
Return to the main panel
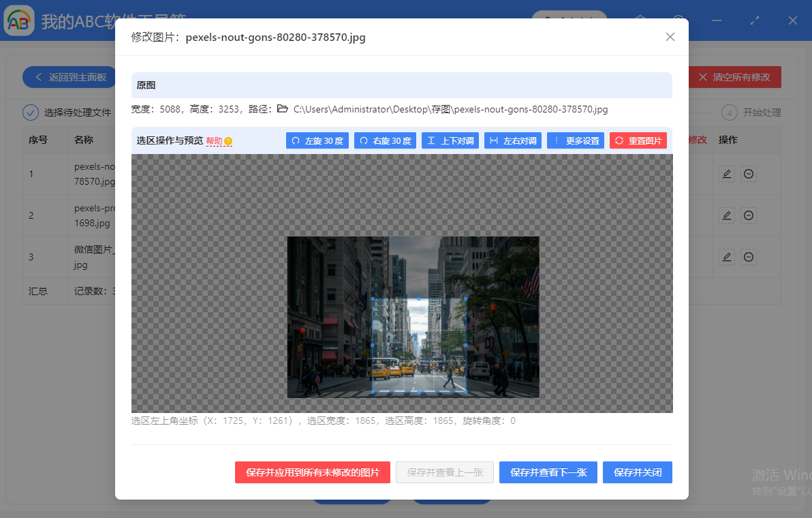69,77
